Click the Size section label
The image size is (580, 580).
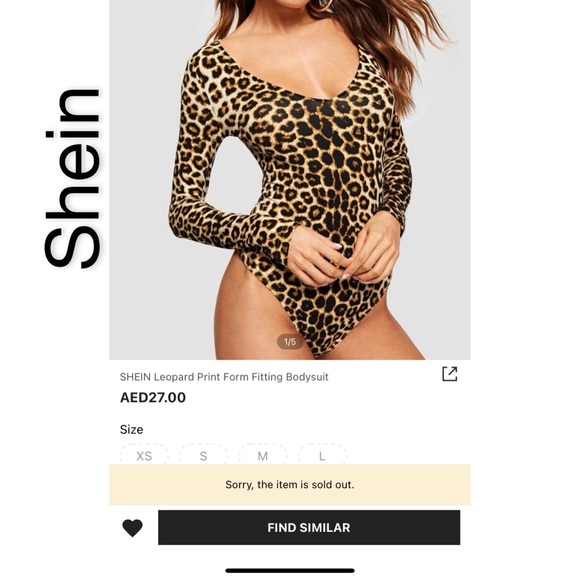click(131, 429)
